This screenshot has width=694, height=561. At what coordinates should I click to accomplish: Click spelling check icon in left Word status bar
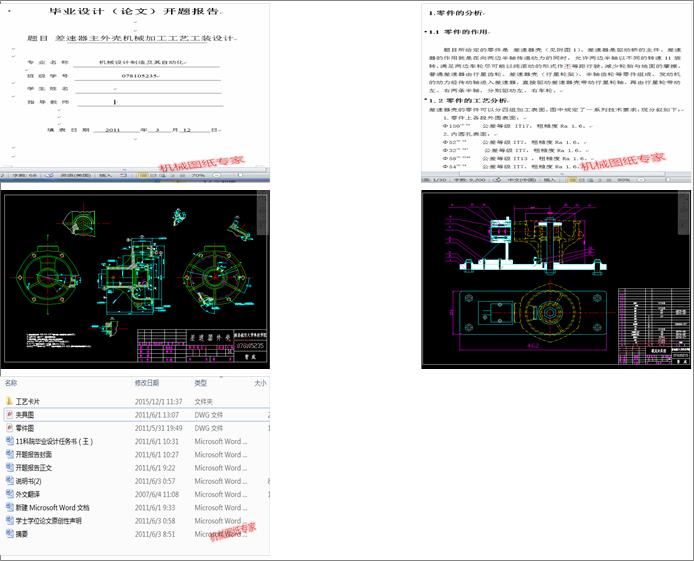[x=50, y=176]
